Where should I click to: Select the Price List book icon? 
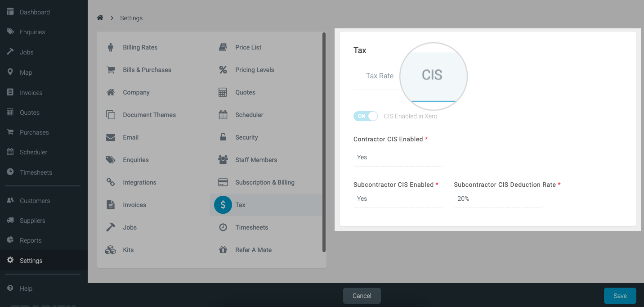[x=223, y=47]
